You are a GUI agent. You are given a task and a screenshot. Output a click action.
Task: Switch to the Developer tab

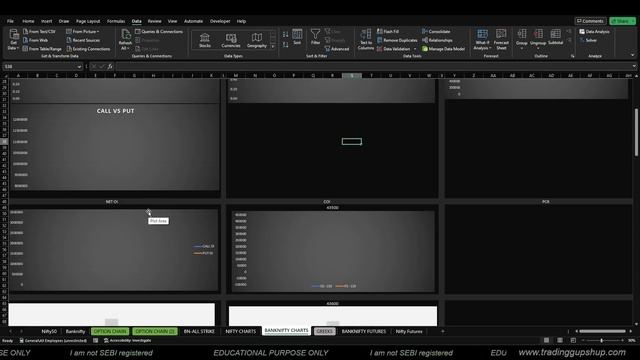click(x=220, y=21)
